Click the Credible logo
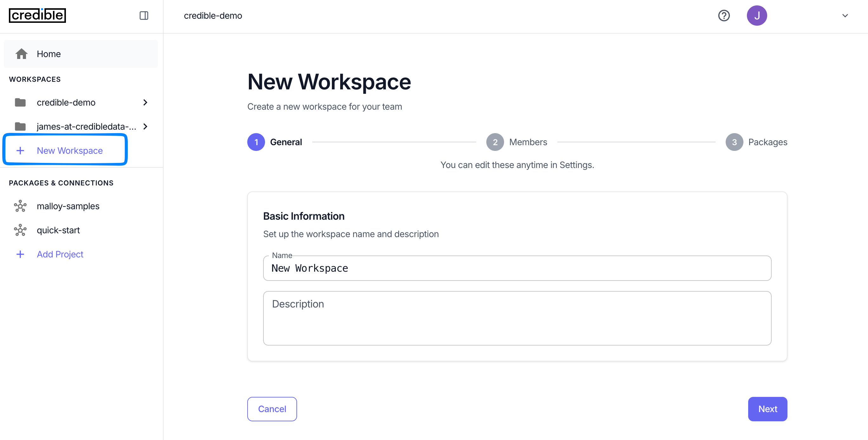This screenshot has width=868, height=440. pos(37,15)
